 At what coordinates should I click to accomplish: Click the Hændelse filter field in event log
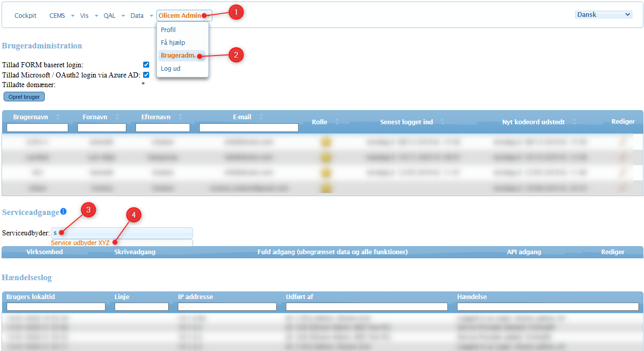point(548,307)
